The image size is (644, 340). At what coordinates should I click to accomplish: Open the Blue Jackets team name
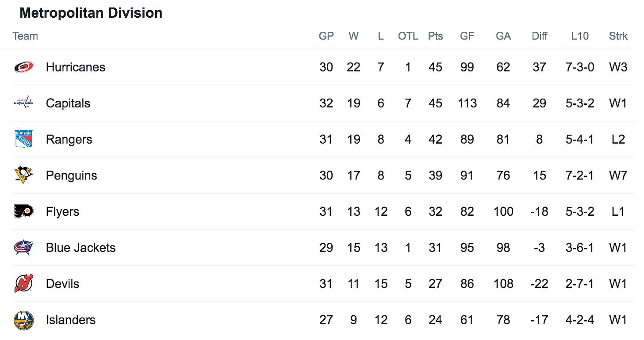pyautogui.click(x=80, y=248)
